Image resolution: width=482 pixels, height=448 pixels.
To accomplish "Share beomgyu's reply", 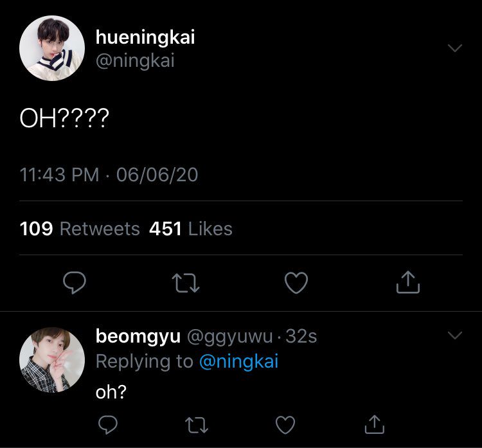I will pos(374,425).
